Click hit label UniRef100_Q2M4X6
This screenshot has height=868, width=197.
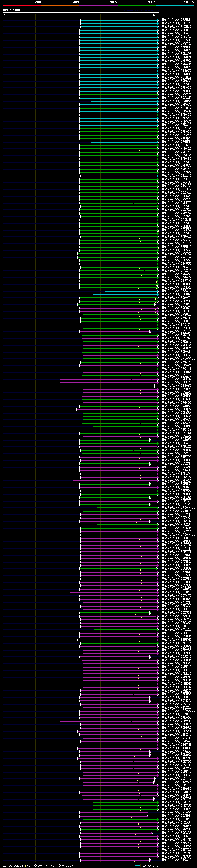click(177, 365)
